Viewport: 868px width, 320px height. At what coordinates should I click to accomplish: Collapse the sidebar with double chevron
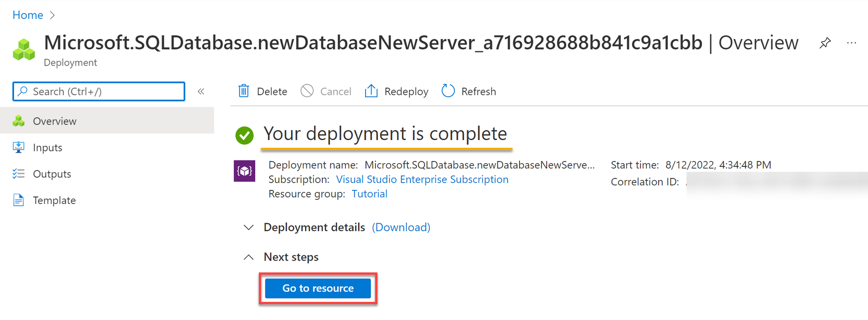point(201,92)
